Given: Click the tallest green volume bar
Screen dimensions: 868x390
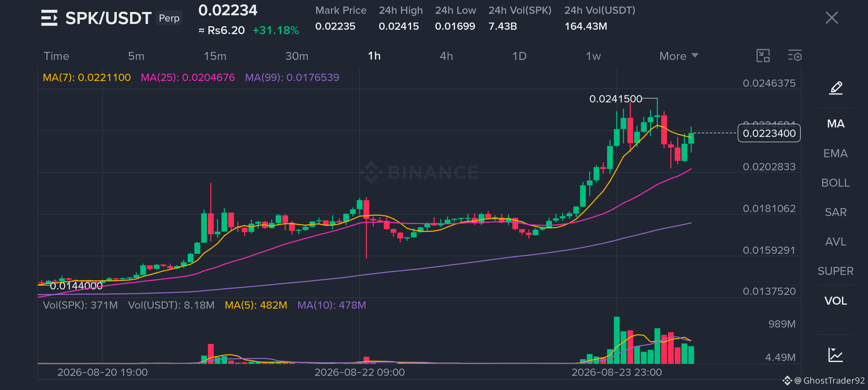Looking at the screenshot, I should pos(617,340).
